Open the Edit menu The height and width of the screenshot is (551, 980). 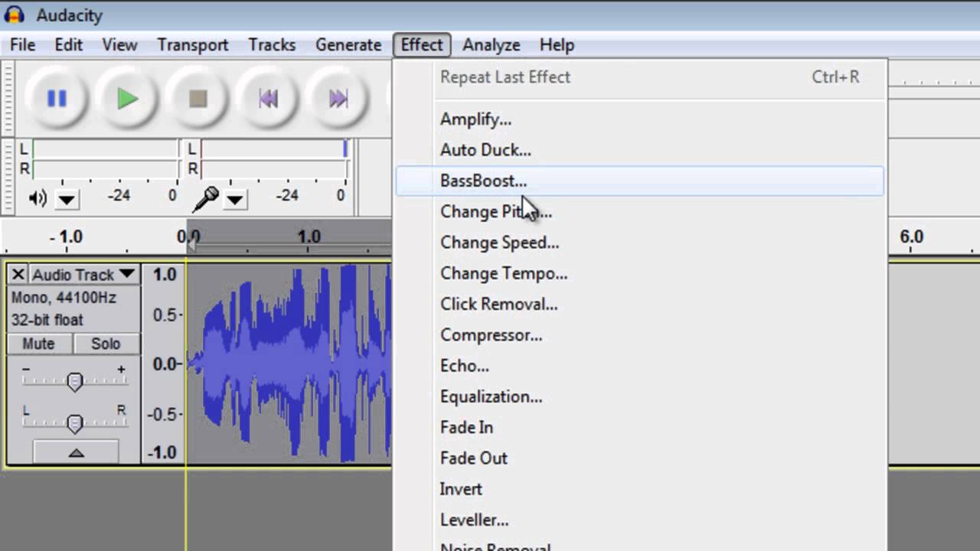pyautogui.click(x=68, y=45)
